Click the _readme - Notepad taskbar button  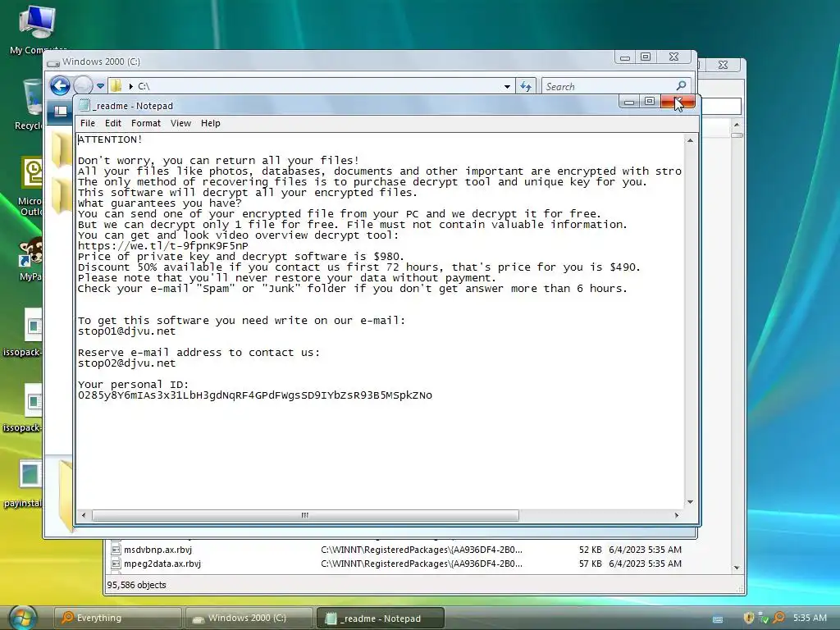[x=381, y=619]
